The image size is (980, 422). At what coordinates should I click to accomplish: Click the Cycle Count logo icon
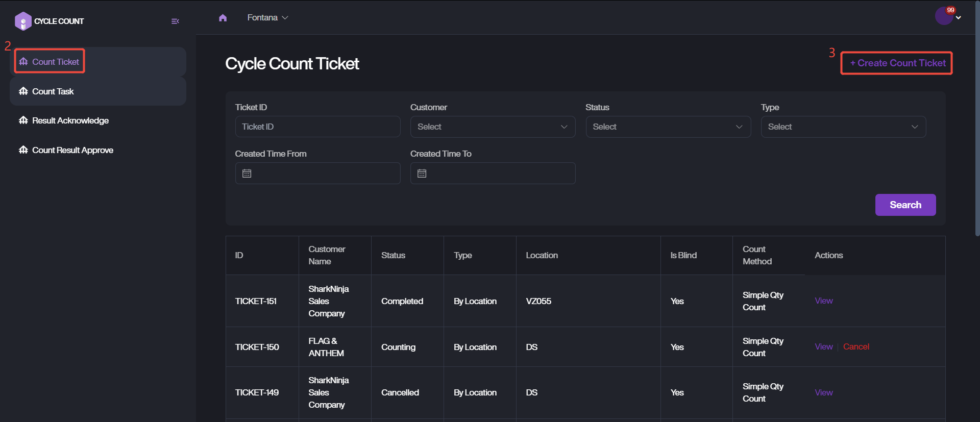point(23,21)
